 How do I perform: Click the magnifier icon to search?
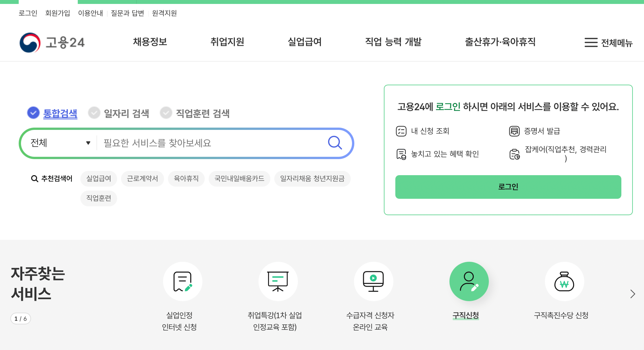pyautogui.click(x=335, y=143)
